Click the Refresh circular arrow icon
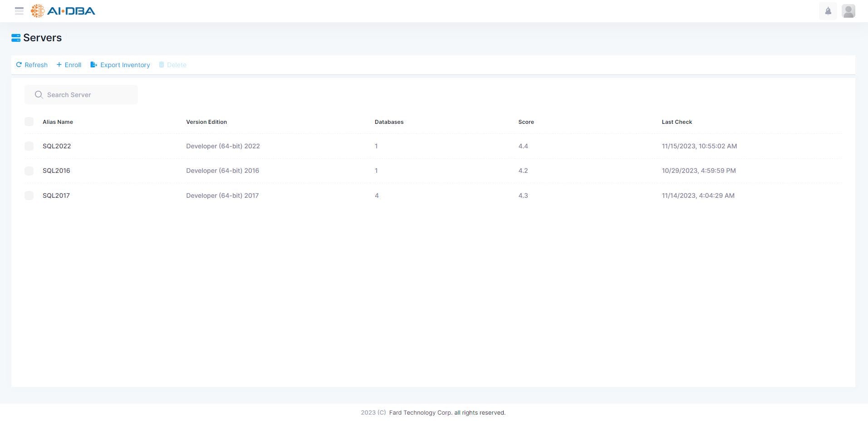 point(19,64)
